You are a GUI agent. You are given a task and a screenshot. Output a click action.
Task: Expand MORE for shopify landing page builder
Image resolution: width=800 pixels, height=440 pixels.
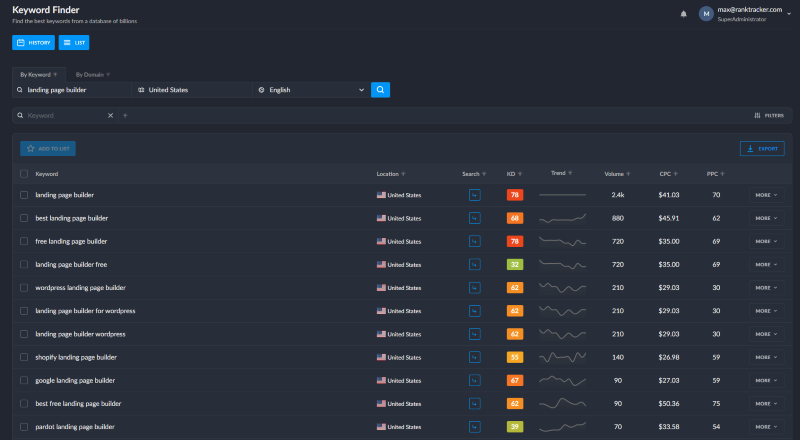(x=766, y=357)
